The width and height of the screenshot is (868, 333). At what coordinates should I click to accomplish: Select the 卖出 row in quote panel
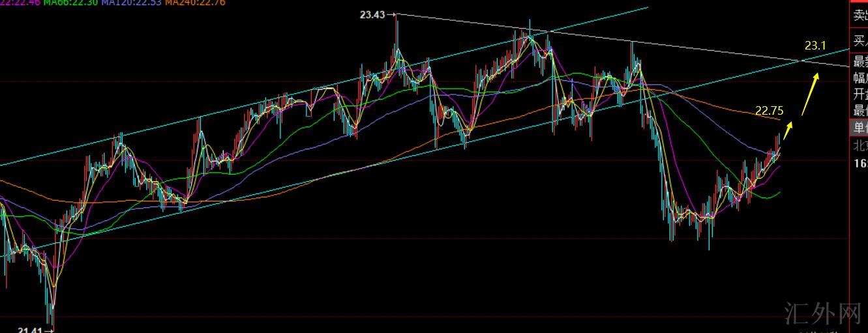[x=860, y=16]
